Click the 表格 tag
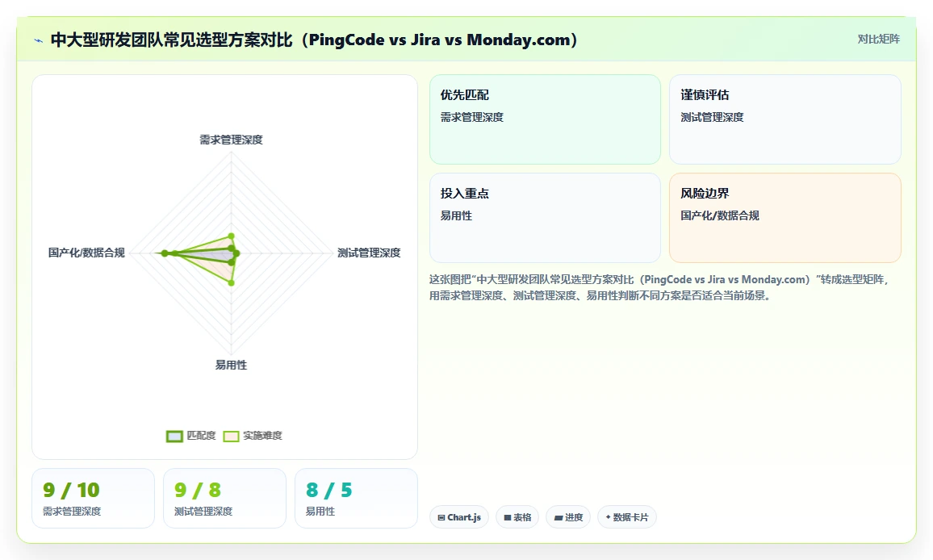933x560 pixels. point(517,517)
